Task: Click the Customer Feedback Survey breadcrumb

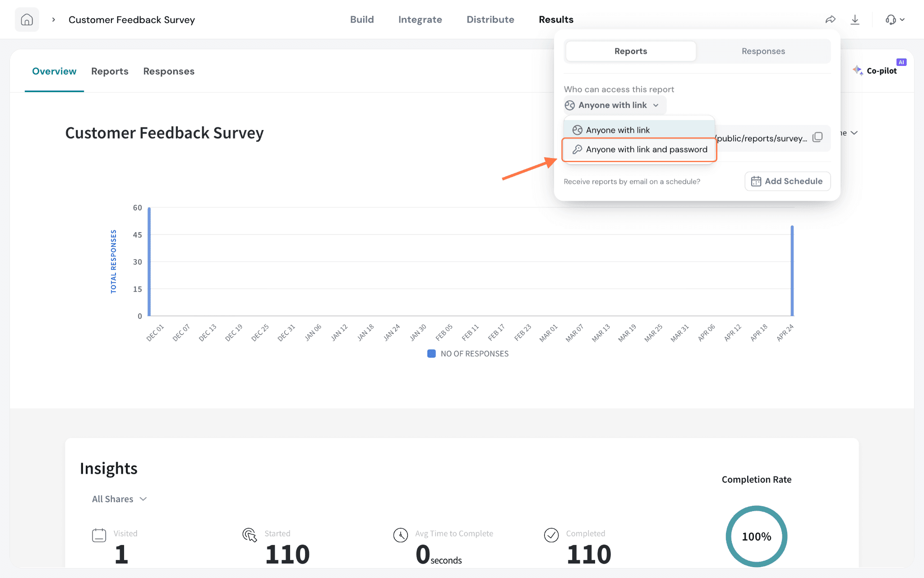Action: coord(132,20)
